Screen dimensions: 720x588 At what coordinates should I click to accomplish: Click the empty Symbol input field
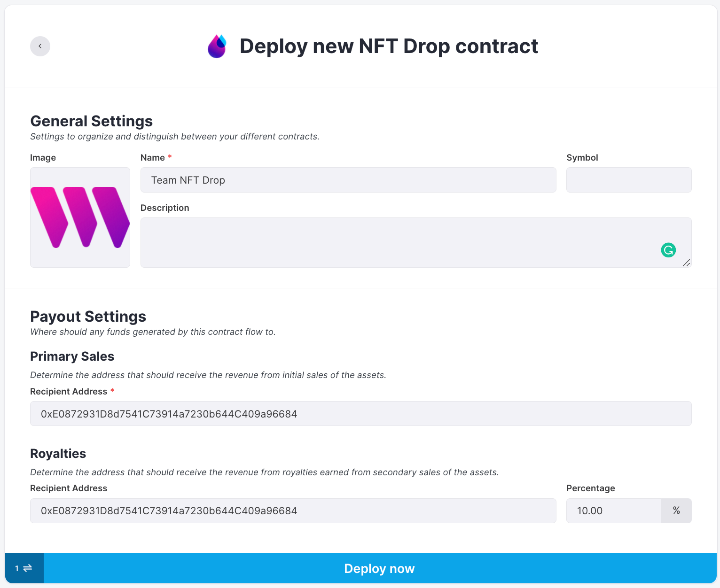click(628, 180)
